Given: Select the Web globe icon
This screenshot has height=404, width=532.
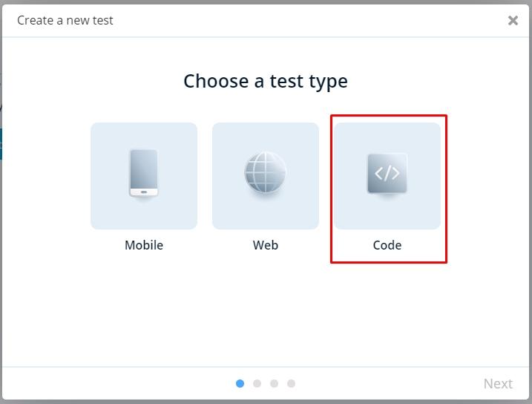Looking at the screenshot, I should tap(266, 172).
